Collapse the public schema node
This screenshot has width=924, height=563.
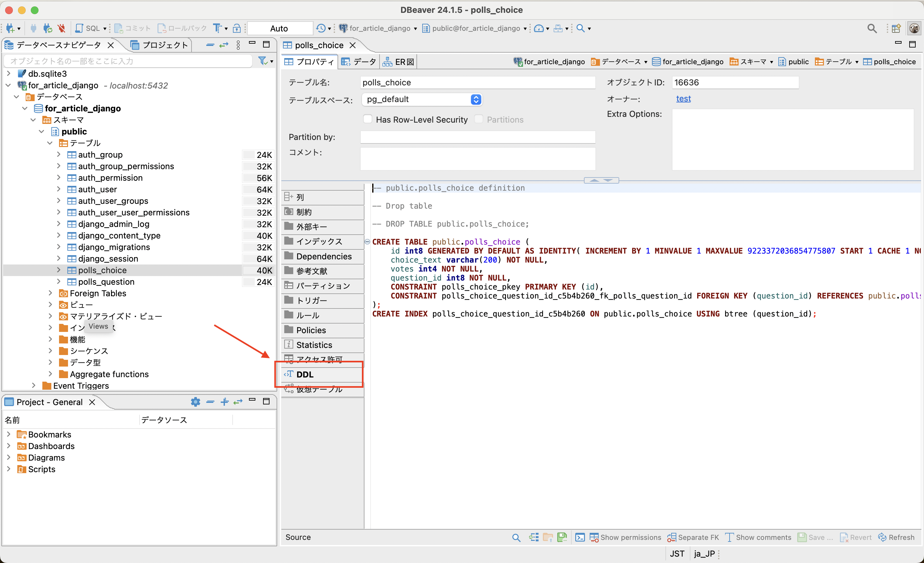42,131
